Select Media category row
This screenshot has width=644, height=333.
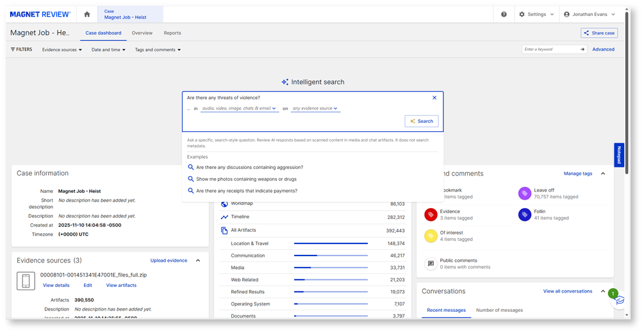coord(313,268)
